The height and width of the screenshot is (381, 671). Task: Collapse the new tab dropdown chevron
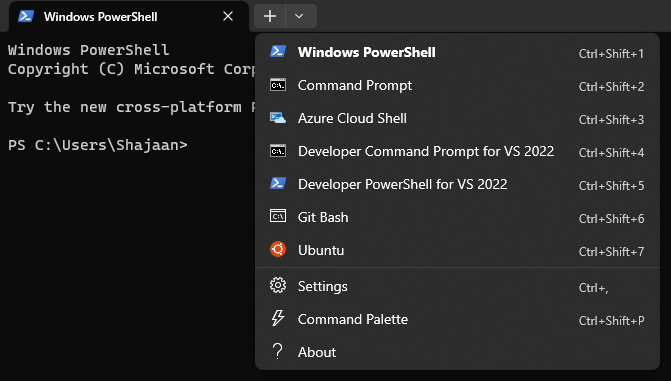click(301, 16)
